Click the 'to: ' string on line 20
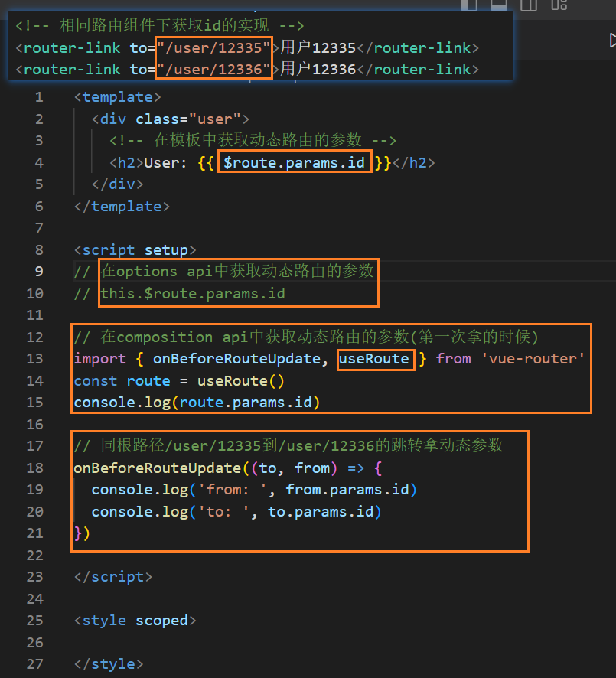This screenshot has height=678, width=616. click(x=223, y=512)
